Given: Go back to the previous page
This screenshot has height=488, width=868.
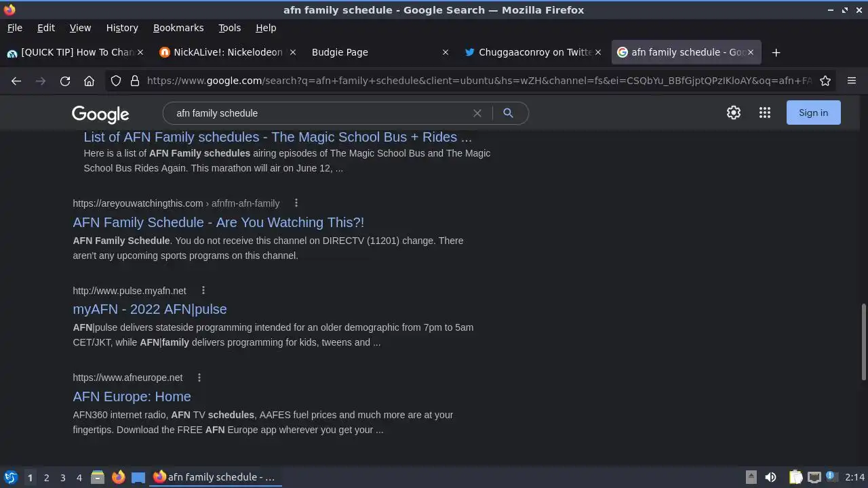Looking at the screenshot, I should tap(16, 81).
